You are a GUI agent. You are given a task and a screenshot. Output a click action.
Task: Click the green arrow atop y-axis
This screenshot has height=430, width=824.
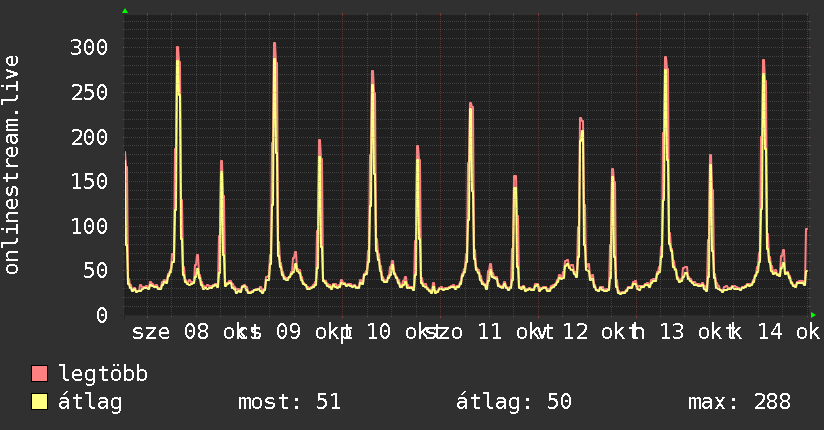(x=125, y=11)
